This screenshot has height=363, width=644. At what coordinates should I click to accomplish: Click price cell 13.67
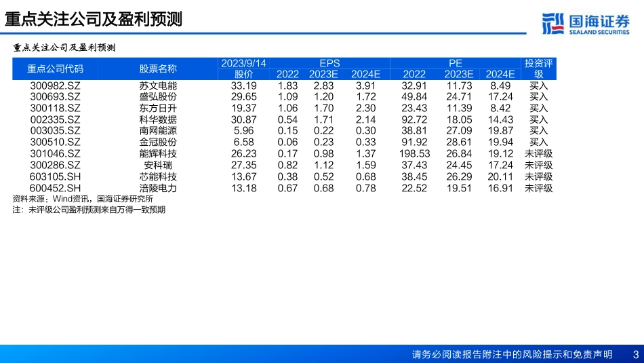(243, 177)
